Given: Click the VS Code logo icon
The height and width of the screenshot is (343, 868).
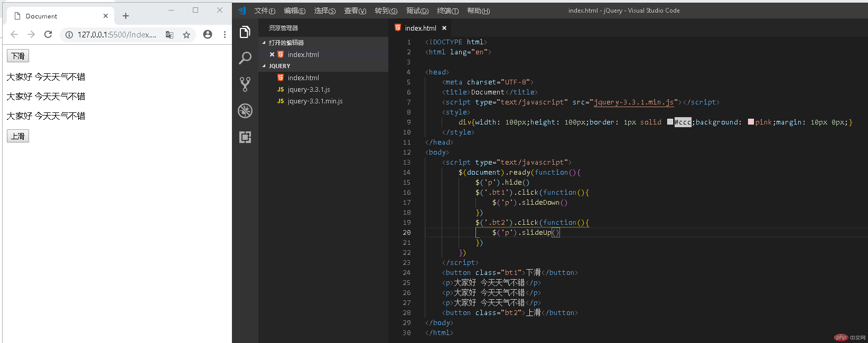Looking at the screenshot, I should [242, 11].
